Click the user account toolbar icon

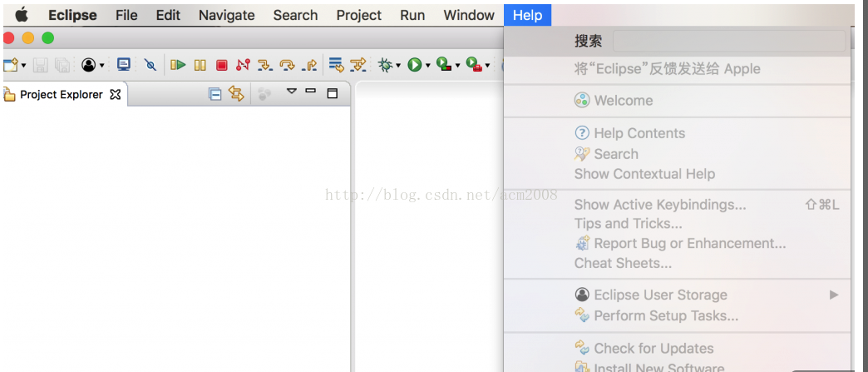coord(89,66)
